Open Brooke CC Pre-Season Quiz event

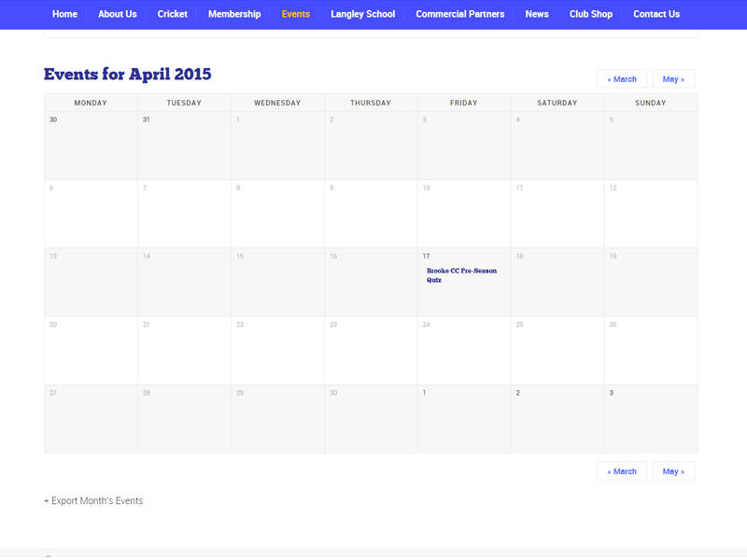461,275
